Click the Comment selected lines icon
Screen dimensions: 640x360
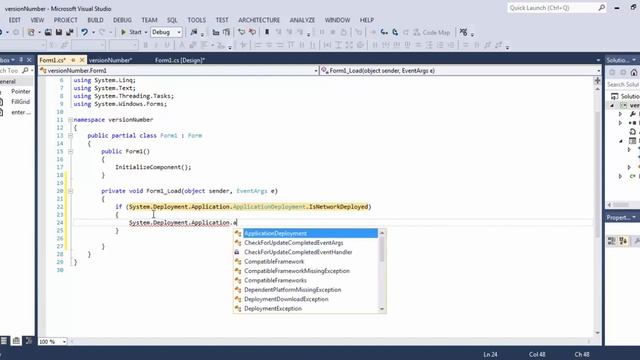[x=242, y=32]
